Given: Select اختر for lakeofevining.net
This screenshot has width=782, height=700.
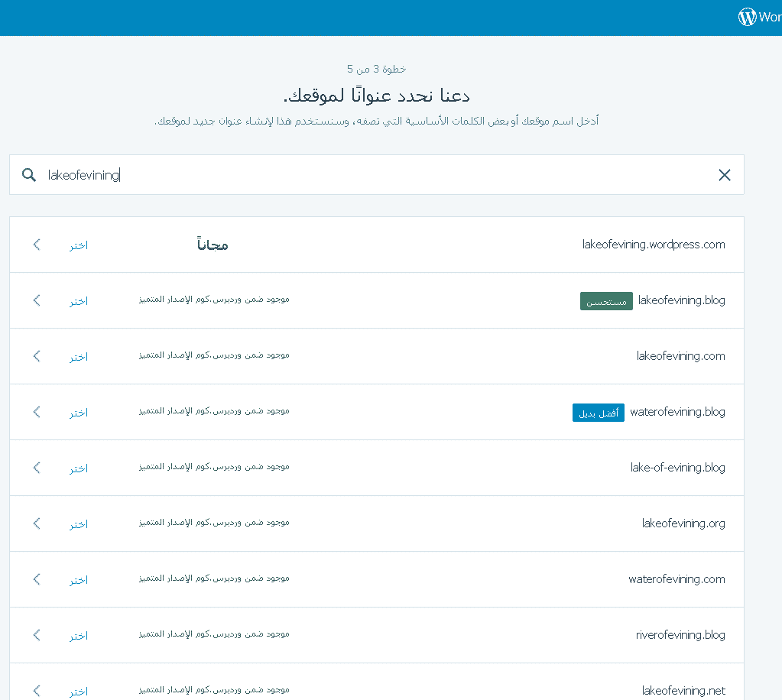Looking at the screenshot, I should (x=77, y=689).
